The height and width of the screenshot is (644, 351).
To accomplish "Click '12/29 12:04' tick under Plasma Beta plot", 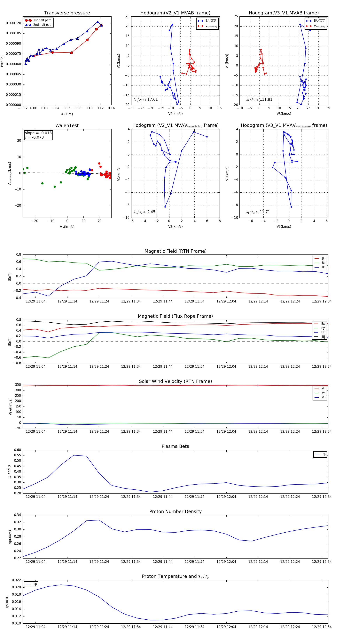I will click(x=226, y=496).
